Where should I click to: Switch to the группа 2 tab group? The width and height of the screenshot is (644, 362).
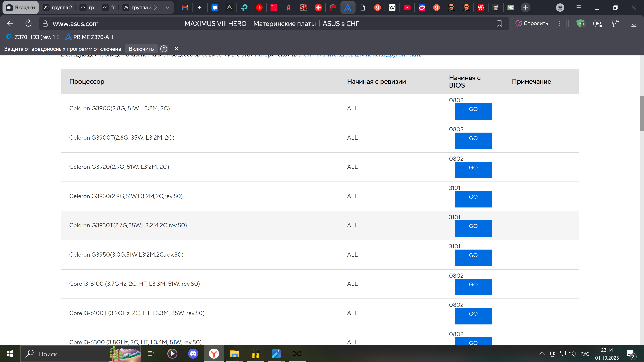point(58,8)
